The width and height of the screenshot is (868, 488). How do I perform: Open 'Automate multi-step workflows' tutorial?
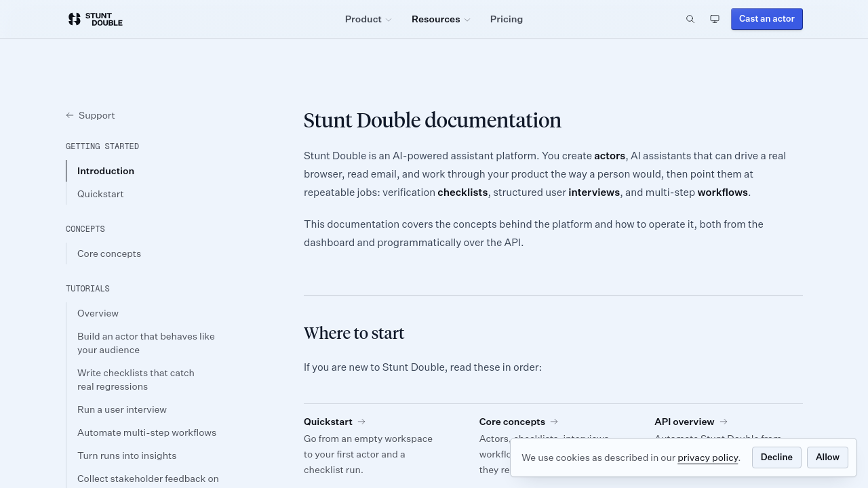[146, 432]
